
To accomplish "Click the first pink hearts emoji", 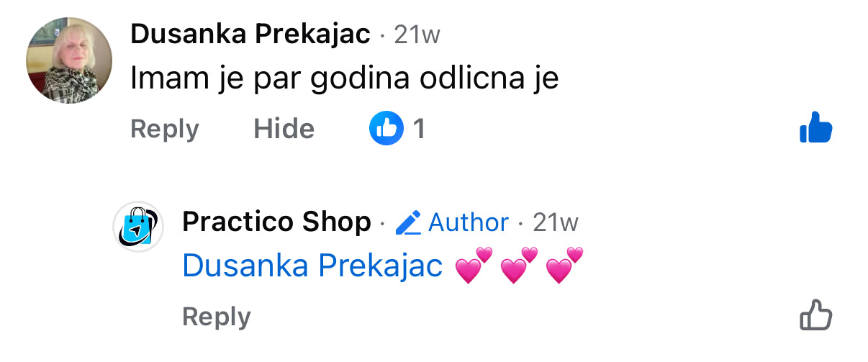I will 474,266.
